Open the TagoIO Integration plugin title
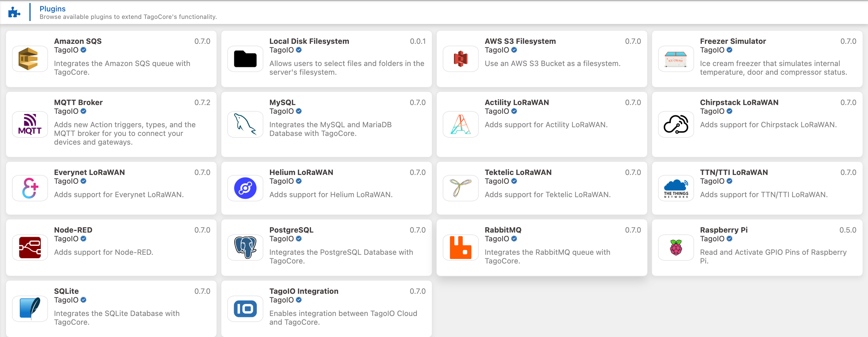This screenshot has height=337, width=868. 304,291
